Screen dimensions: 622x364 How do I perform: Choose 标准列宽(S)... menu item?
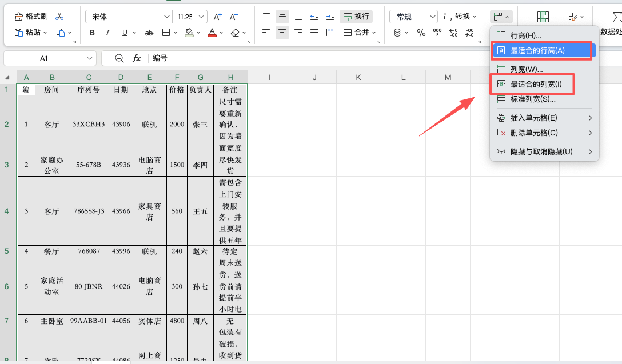(x=544, y=99)
